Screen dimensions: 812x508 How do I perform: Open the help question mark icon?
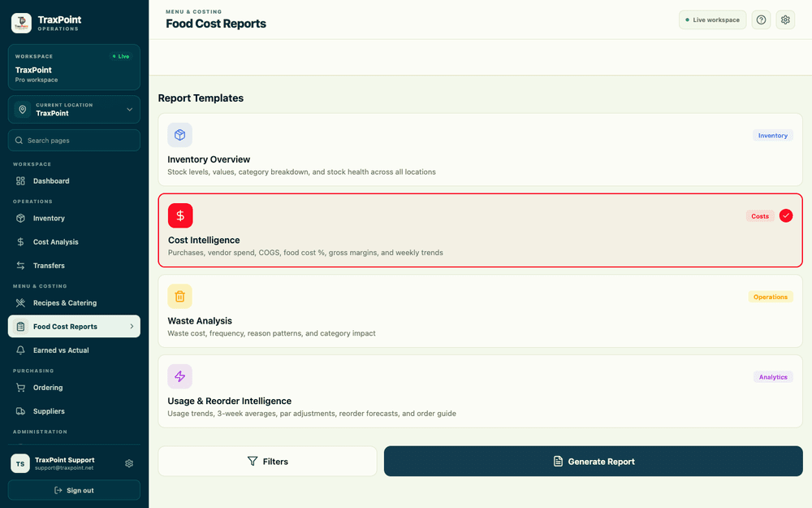[x=761, y=20]
